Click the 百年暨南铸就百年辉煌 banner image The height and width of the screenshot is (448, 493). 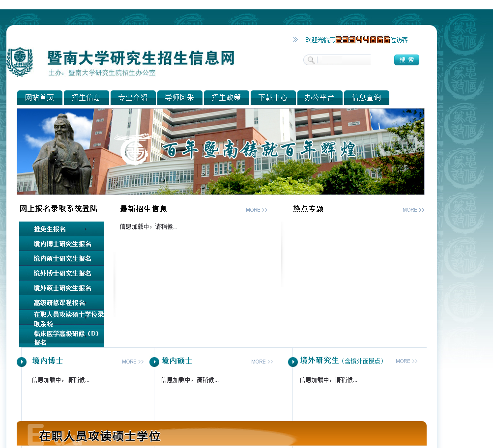click(220, 151)
